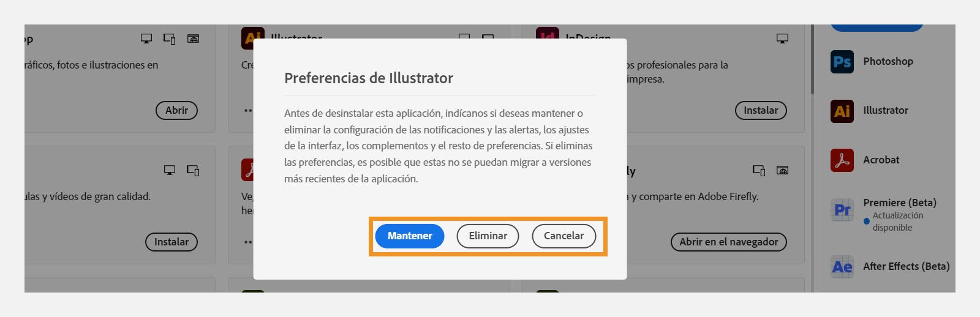The image size is (980, 317).
Task: Select the Illustrator icon in the sidebar
Action: [x=842, y=111]
